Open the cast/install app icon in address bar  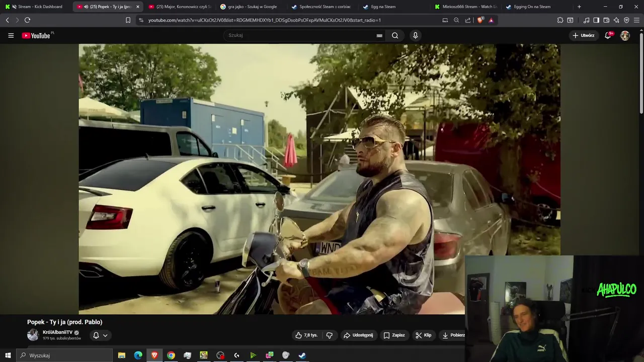pyautogui.click(x=445, y=20)
